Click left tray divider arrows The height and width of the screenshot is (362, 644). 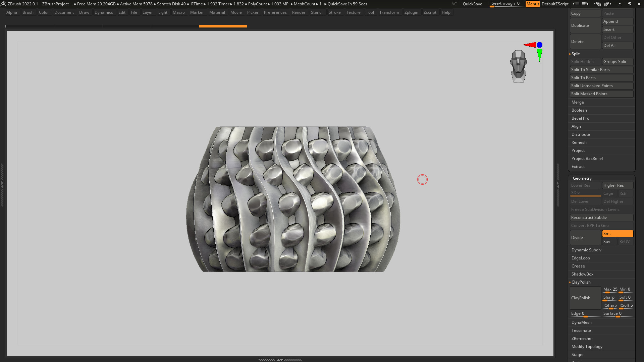click(x=2, y=184)
